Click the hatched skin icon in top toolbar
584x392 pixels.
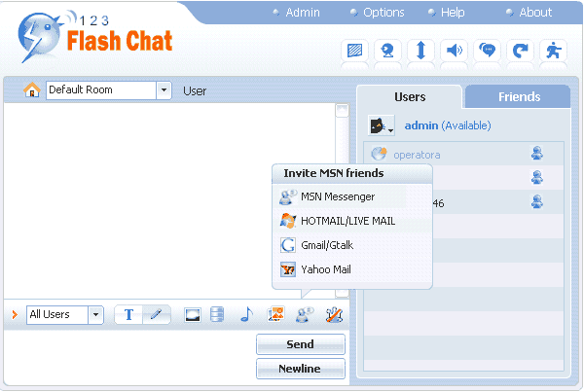click(354, 51)
